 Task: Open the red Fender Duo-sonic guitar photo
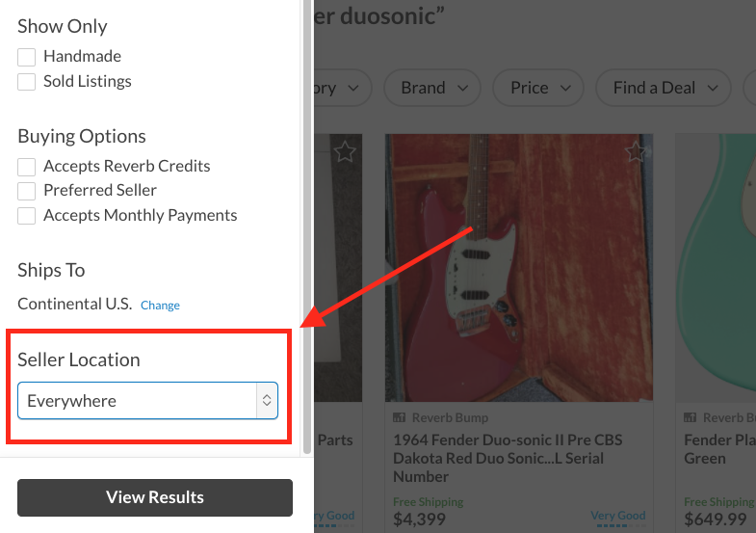pyautogui.click(x=518, y=268)
